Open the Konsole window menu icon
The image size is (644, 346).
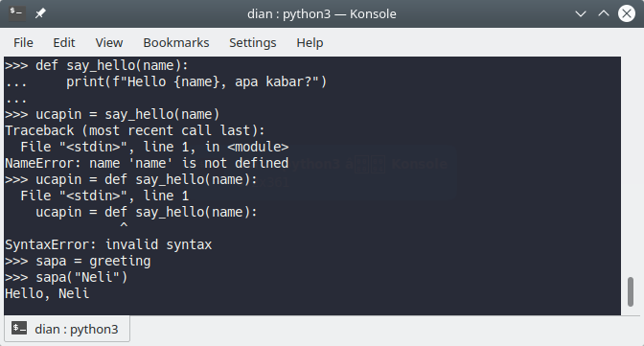pos(17,13)
